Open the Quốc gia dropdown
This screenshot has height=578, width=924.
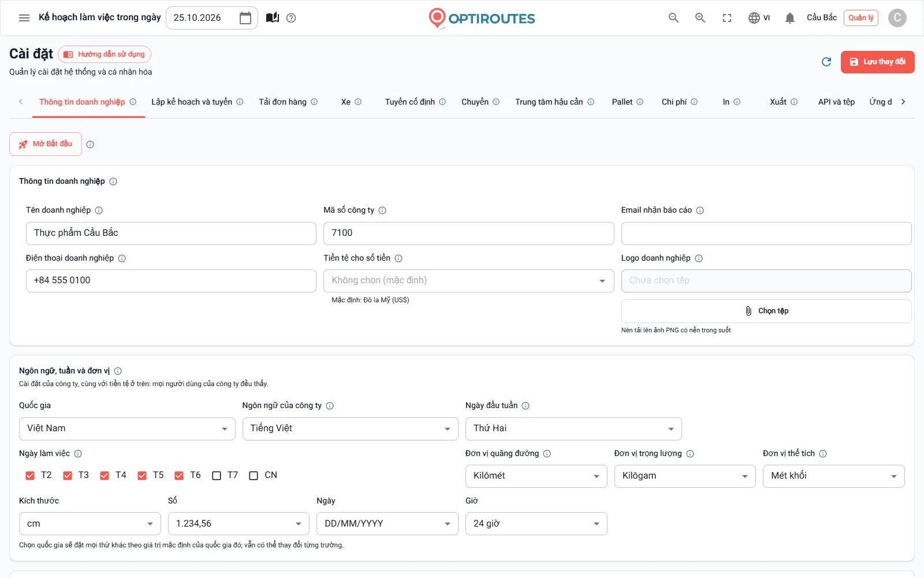127,429
